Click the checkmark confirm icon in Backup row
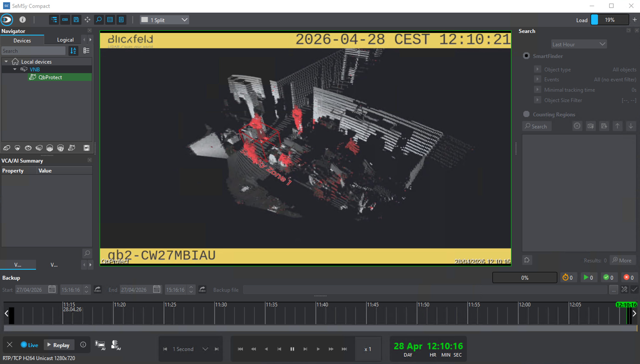Viewport: 640px width, 364px height. click(x=634, y=289)
